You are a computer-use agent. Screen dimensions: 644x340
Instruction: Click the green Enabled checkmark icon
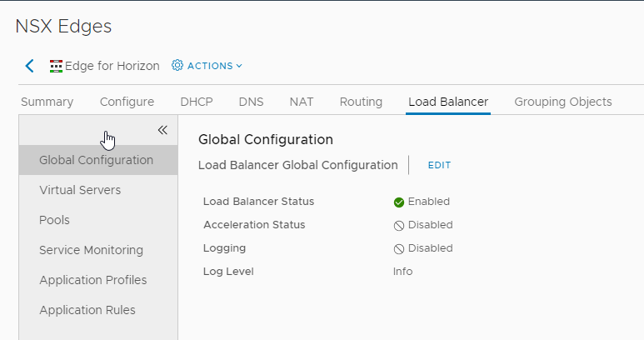[399, 202]
